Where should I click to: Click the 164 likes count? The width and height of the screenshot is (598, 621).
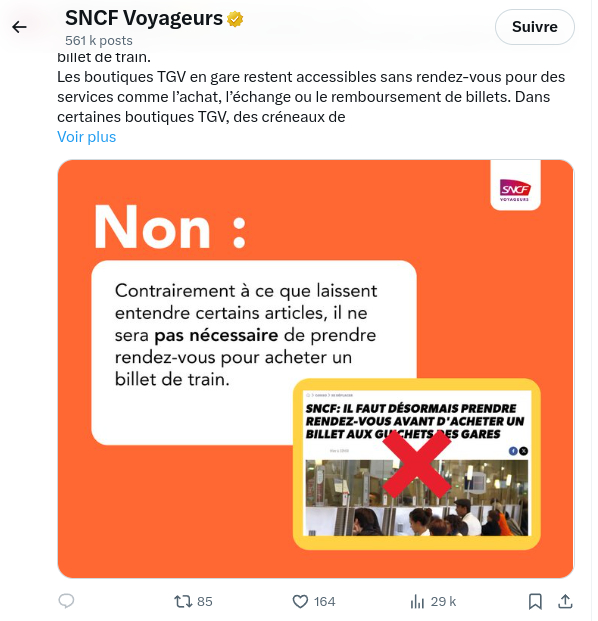pyautogui.click(x=324, y=602)
